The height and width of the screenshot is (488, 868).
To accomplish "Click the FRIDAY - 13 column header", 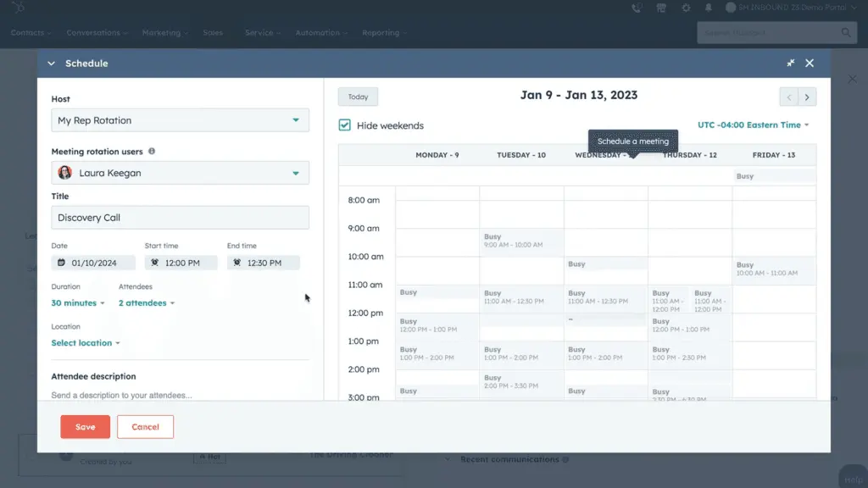I will click(773, 155).
